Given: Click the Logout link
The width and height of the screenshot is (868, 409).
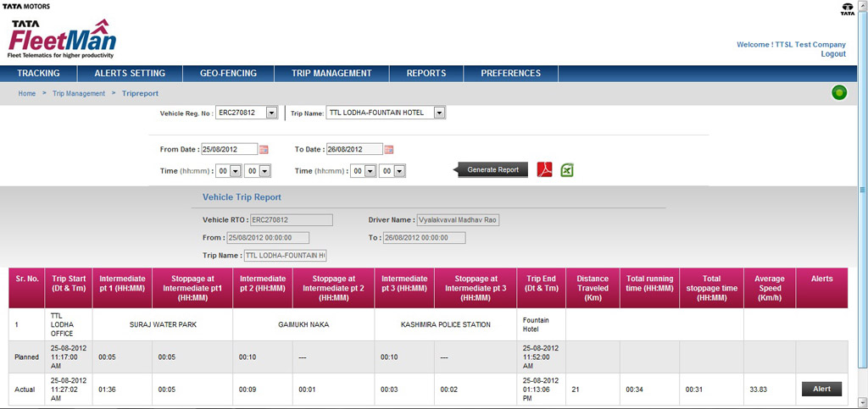Looking at the screenshot, I should tap(833, 54).
